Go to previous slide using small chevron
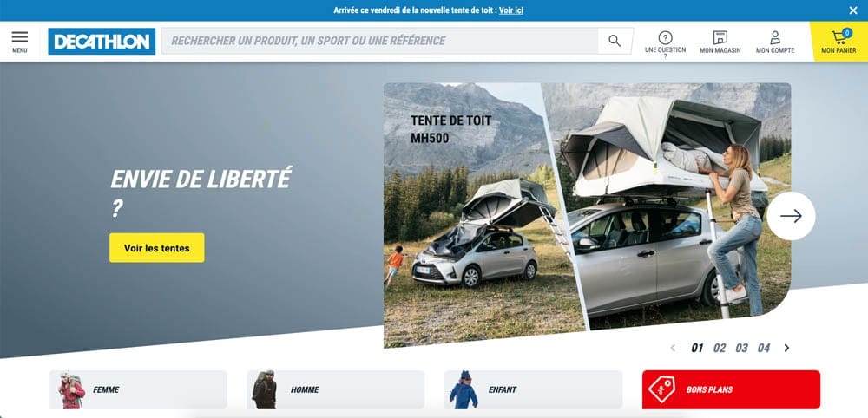The height and width of the screenshot is (418, 868). tap(673, 348)
